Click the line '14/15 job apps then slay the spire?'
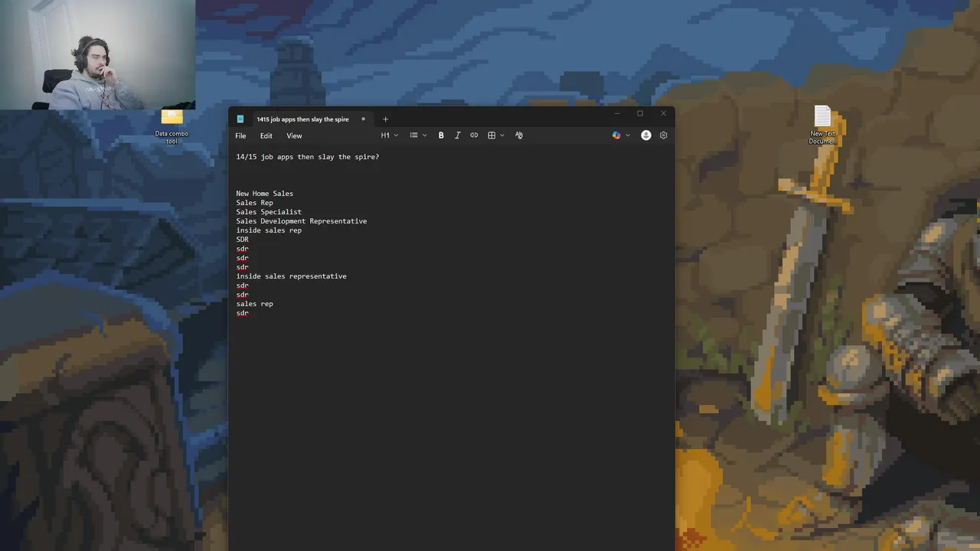This screenshot has width=980, height=551. (308, 157)
